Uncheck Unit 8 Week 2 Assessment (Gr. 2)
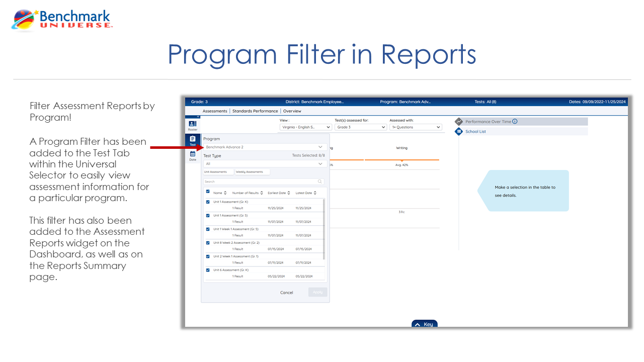The image size is (644, 362). (208, 243)
